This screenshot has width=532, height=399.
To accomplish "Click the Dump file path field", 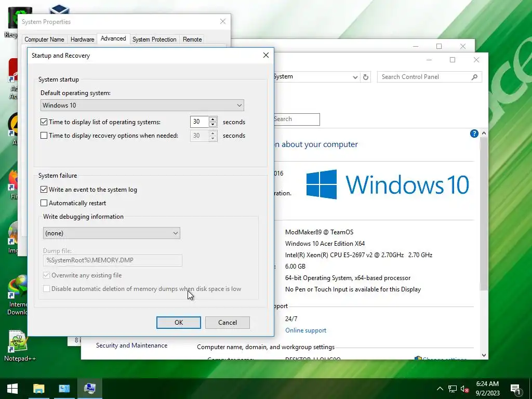I will tap(113, 260).
